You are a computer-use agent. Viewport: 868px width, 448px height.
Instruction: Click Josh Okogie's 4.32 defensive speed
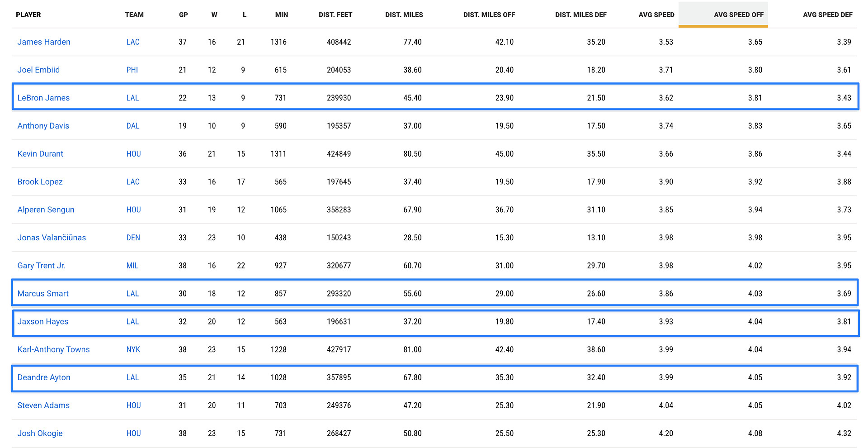point(844,434)
